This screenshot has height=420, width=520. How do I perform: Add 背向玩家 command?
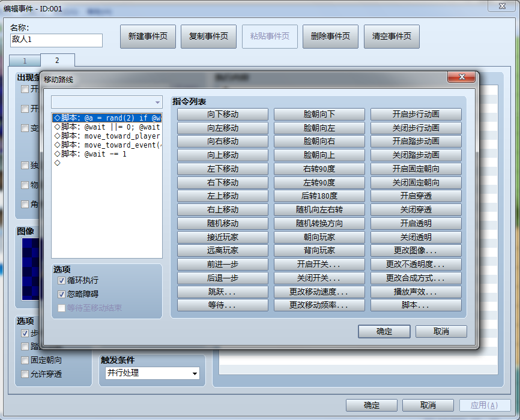319,251
